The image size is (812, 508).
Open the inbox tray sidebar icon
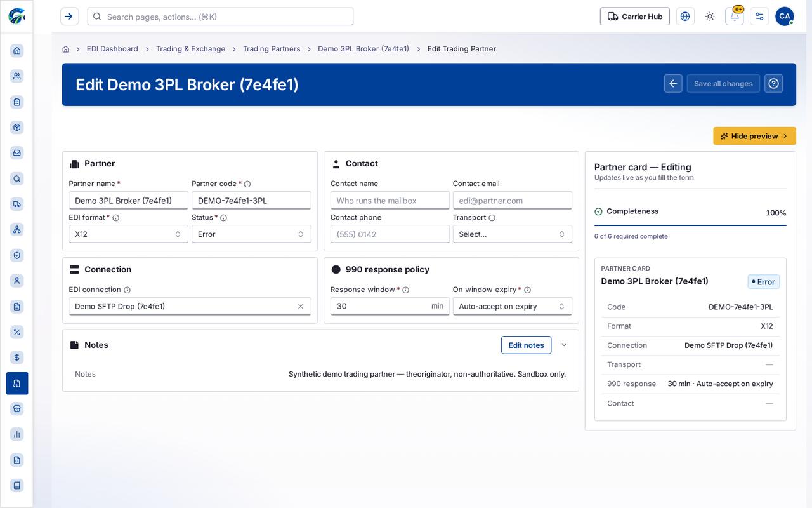pyautogui.click(x=17, y=153)
